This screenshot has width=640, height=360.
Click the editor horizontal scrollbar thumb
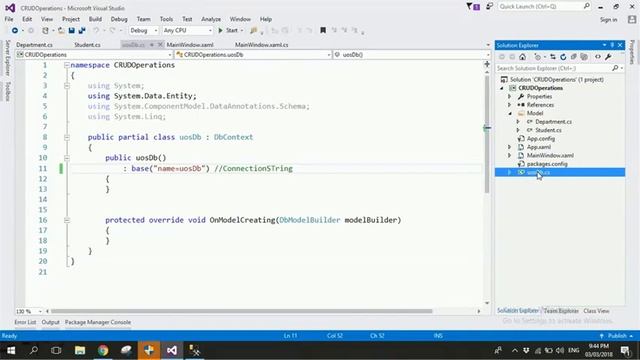(x=242, y=311)
